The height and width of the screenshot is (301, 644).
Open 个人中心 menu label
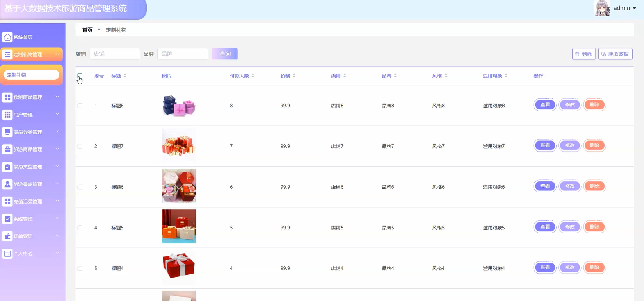click(x=23, y=254)
